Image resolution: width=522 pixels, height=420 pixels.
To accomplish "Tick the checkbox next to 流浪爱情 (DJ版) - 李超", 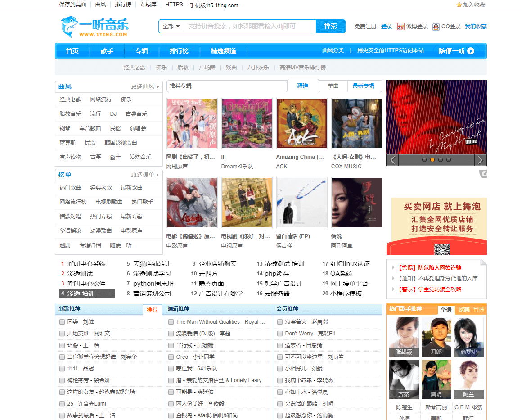I will (x=171, y=334).
